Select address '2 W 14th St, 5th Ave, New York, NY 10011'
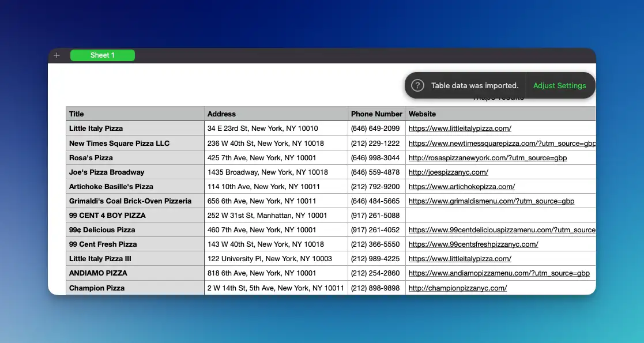This screenshot has height=343, width=644. [x=276, y=288]
